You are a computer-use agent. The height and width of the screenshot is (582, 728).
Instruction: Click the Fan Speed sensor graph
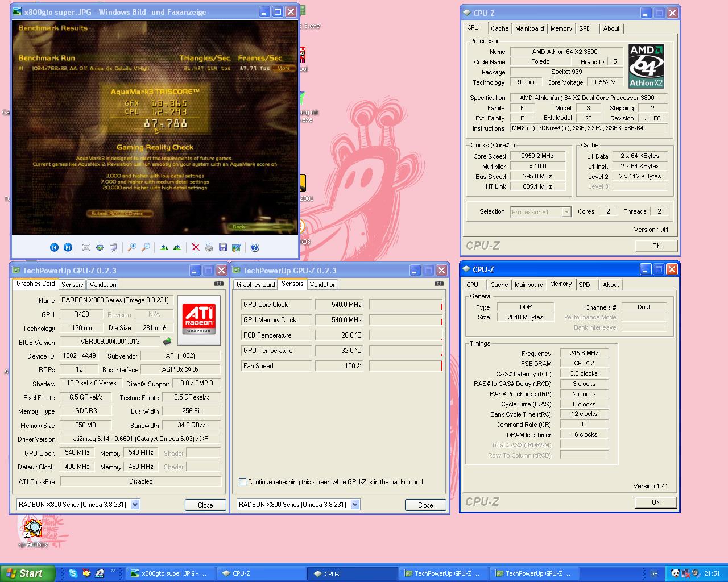click(406, 366)
